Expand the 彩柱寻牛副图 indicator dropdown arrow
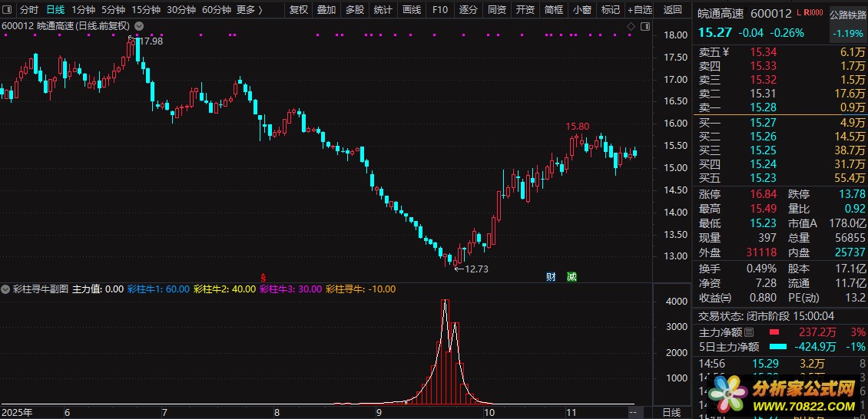 coord(6,289)
